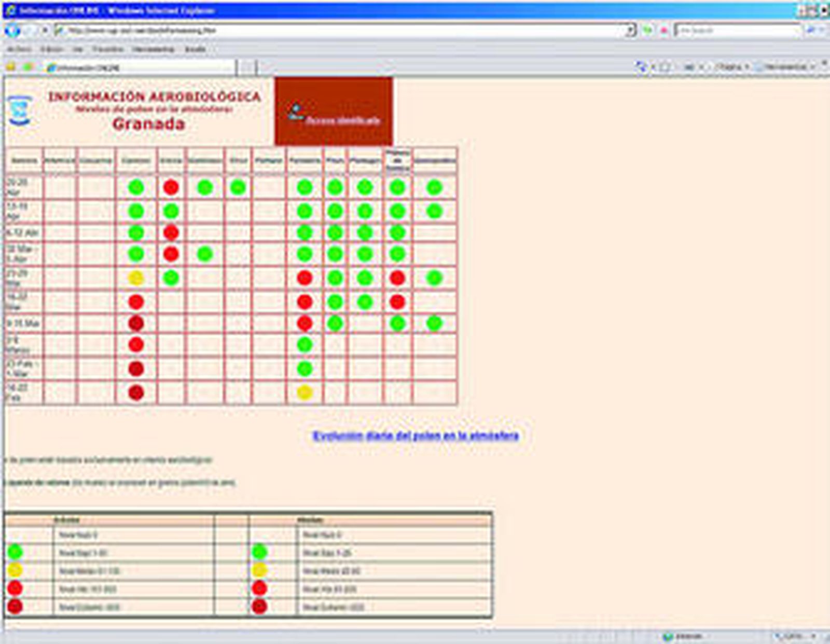Expand the address bar dropdown arrow
This screenshot has width=830, height=644.
click(x=630, y=31)
